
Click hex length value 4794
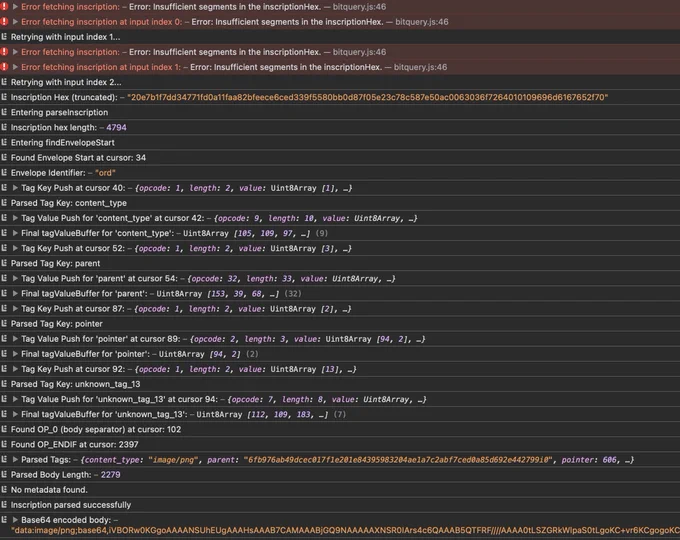point(116,127)
